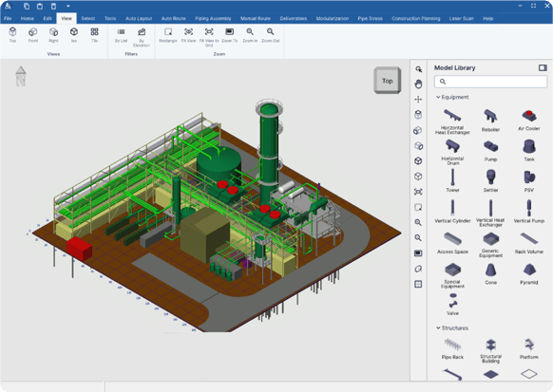Click Zoom Out in the ribbon
553x392 pixels.
[270, 35]
